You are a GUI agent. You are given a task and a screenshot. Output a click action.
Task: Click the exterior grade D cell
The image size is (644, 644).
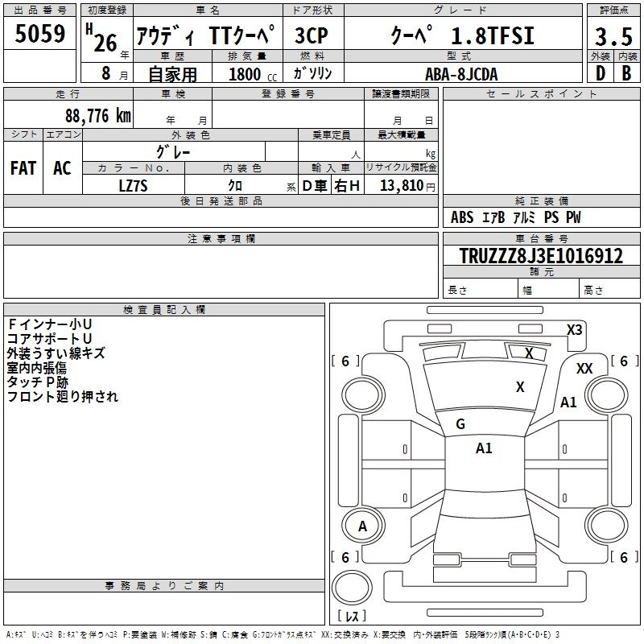(x=599, y=72)
